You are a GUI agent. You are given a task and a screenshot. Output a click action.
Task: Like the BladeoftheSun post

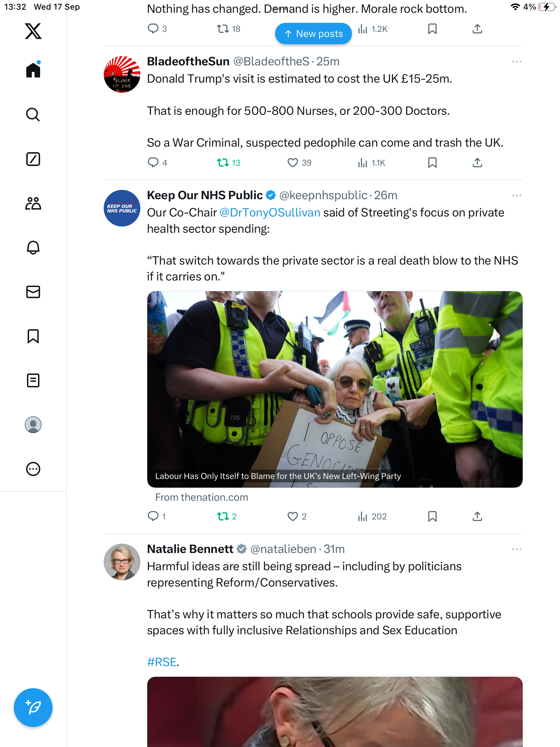(293, 163)
